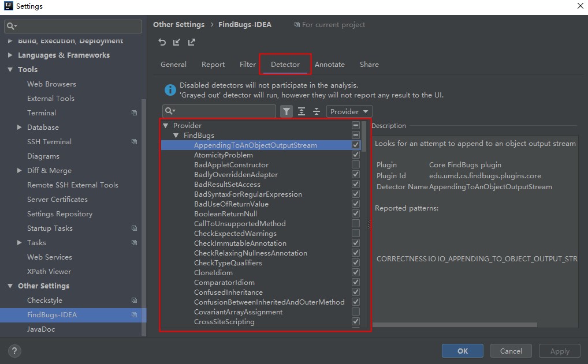Click the Cancel button
The width and height of the screenshot is (588, 364).
[x=511, y=351]
